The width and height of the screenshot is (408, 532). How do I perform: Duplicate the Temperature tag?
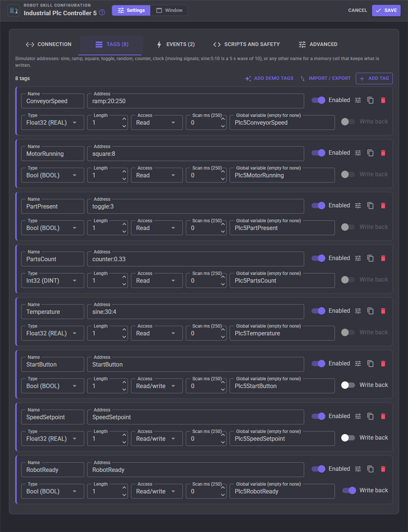[x=371, y=311]
